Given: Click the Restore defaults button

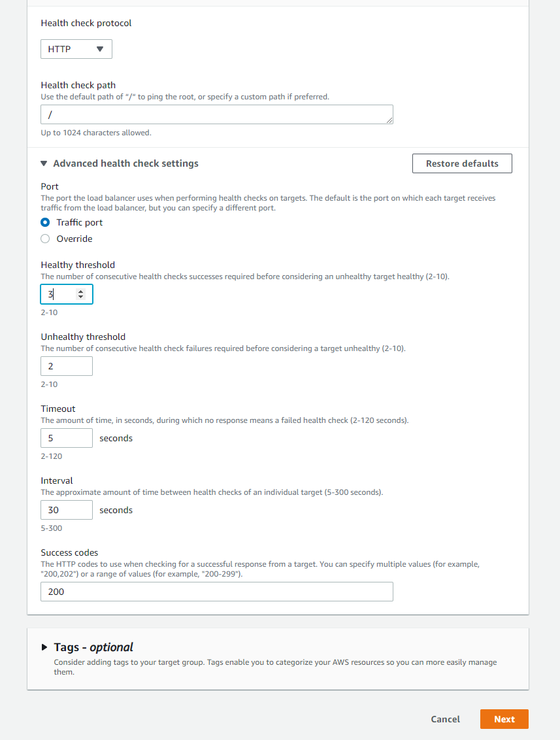Looking at the screenshot, I should pos(462,163).
